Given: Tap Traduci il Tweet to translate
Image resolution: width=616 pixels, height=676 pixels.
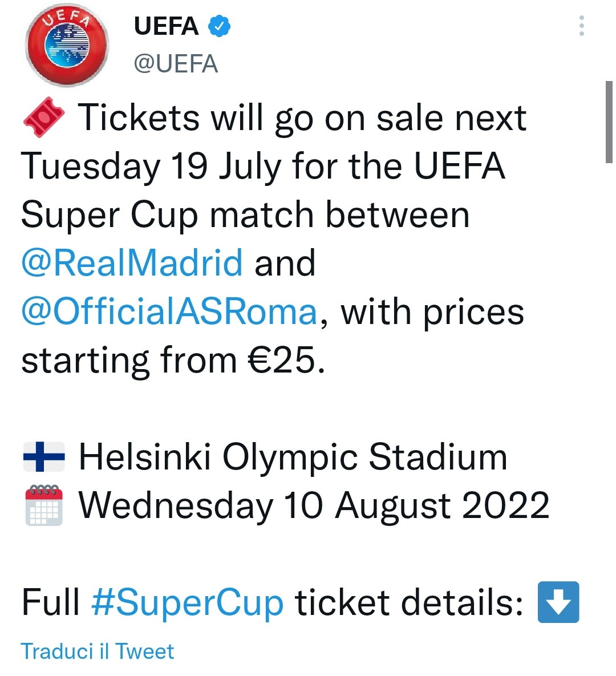Looking at the screenshot, I should click(98, 651).
